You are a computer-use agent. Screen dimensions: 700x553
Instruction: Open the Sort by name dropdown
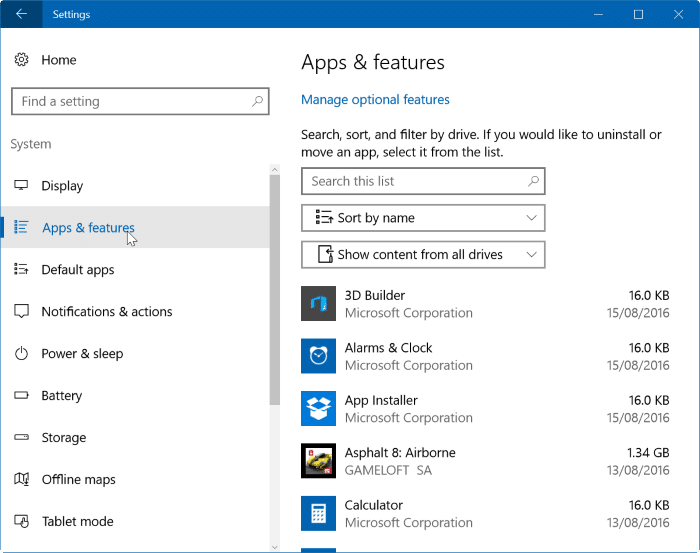423,218
